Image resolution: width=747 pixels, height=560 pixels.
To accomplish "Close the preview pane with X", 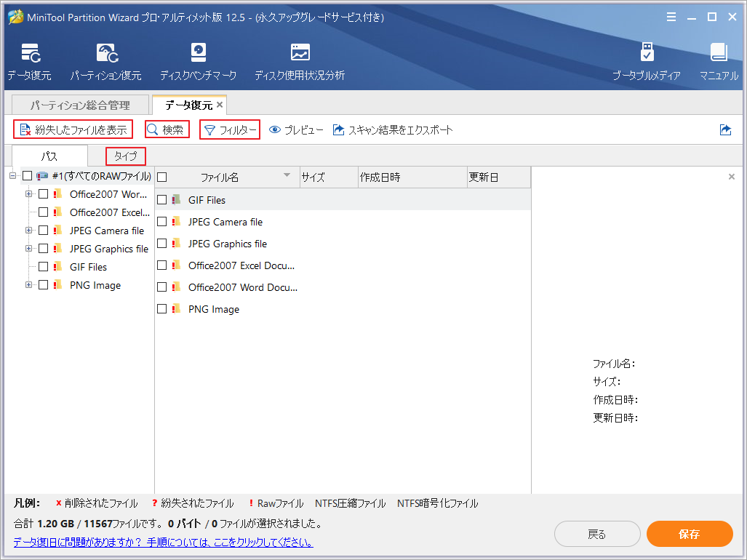I will [731, 177].
